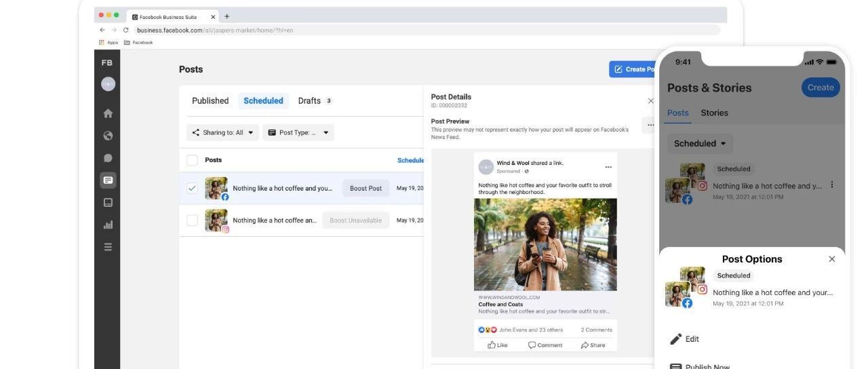Open the Instagram post thumbnail in the list

[216, 220]
